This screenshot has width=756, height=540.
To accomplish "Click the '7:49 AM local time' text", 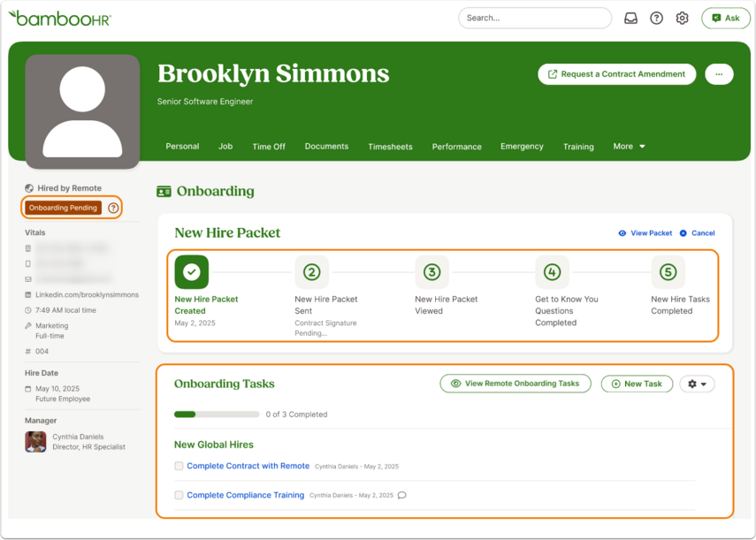I will pyautogui.click(x=65, y=310).
